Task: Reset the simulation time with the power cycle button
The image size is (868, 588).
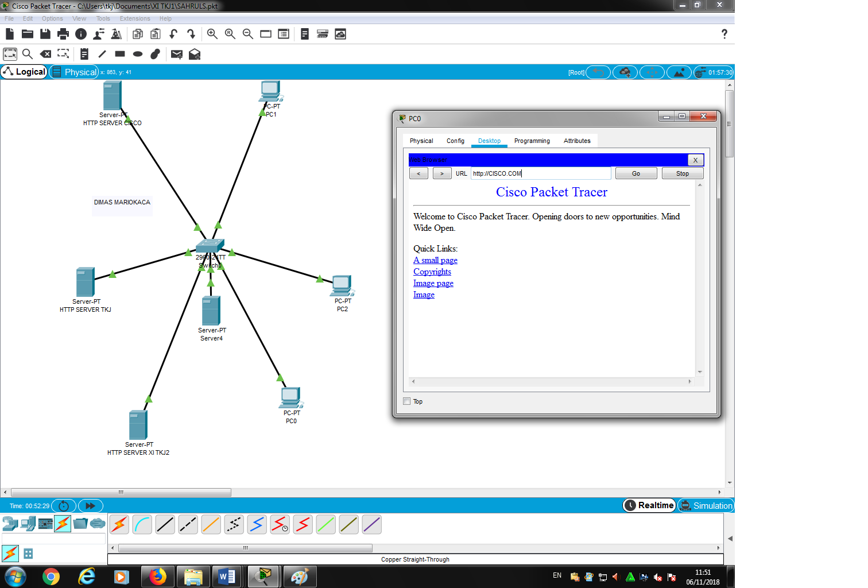Action: [64, 506]
